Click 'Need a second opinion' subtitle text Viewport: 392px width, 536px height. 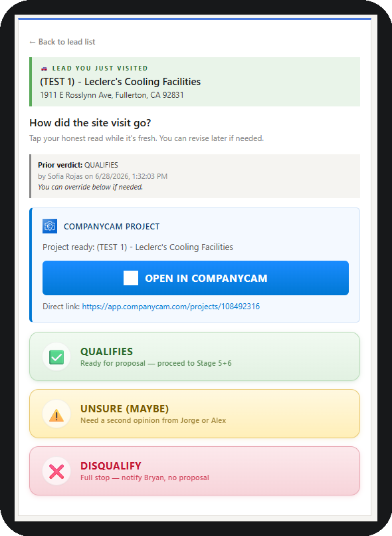coord(153,420)
